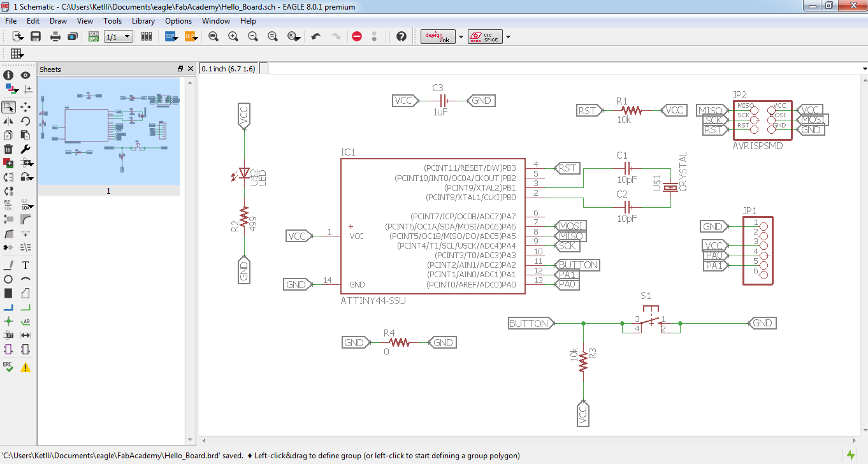868x464 pixels.
Task: Open the sheet selector 1/1 dropdown
Action: (118, 37)
